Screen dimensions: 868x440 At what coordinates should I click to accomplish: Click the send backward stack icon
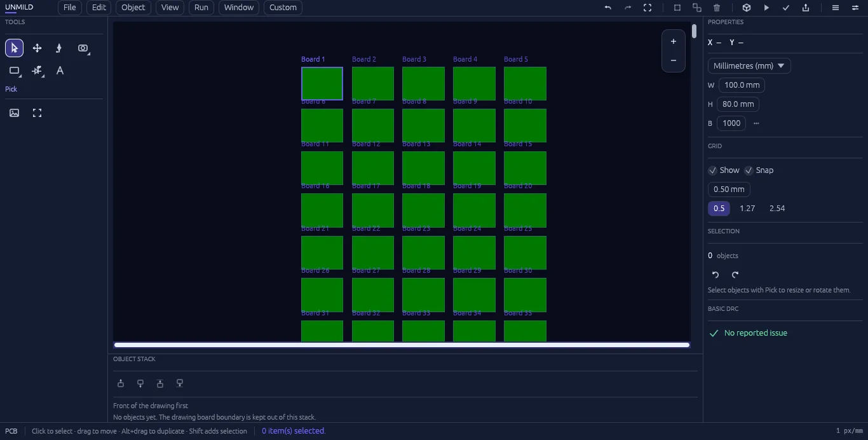point(140,383)
